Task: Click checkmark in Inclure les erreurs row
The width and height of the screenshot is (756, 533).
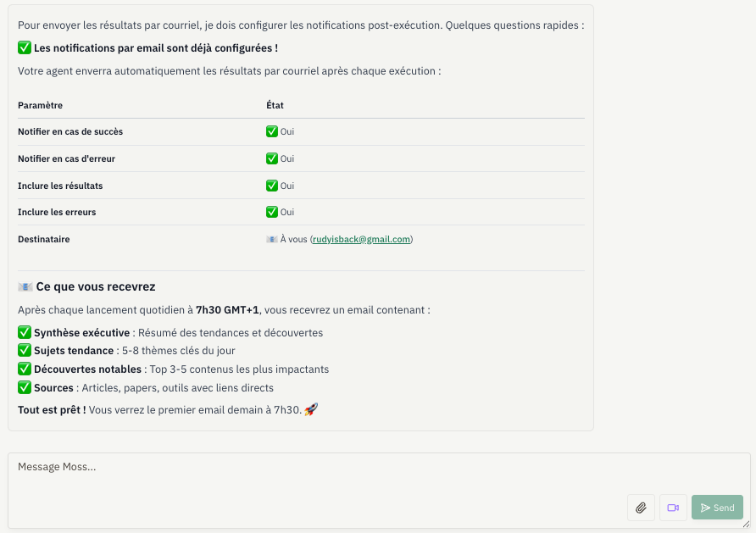Action: [x=272, y=212]
